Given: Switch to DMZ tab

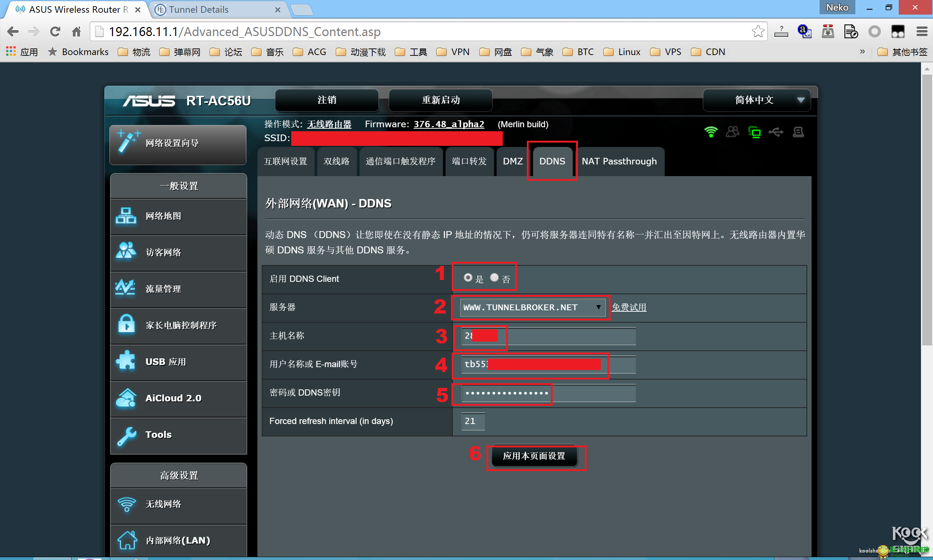Looking at the screenshot, I should pos(513,162).
